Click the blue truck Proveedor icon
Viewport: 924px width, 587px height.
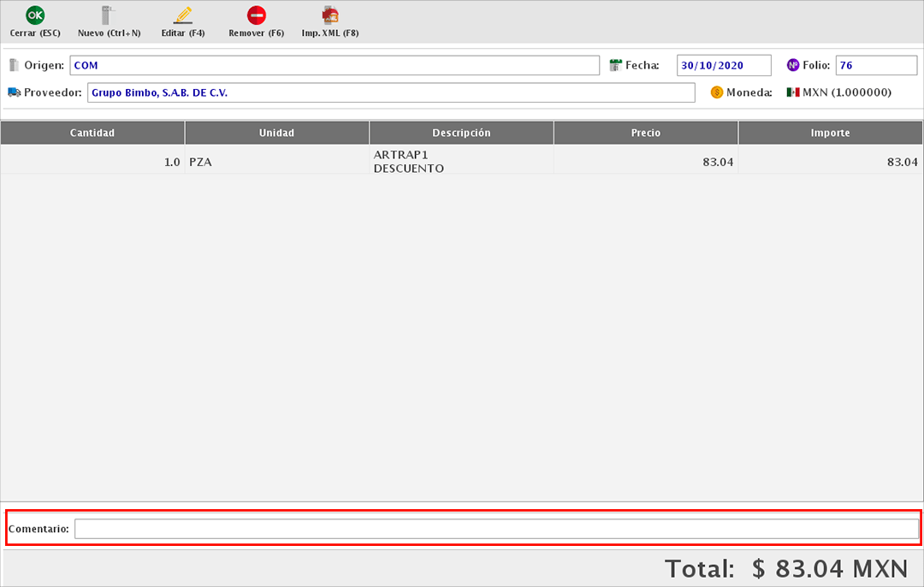click(14, 92)
